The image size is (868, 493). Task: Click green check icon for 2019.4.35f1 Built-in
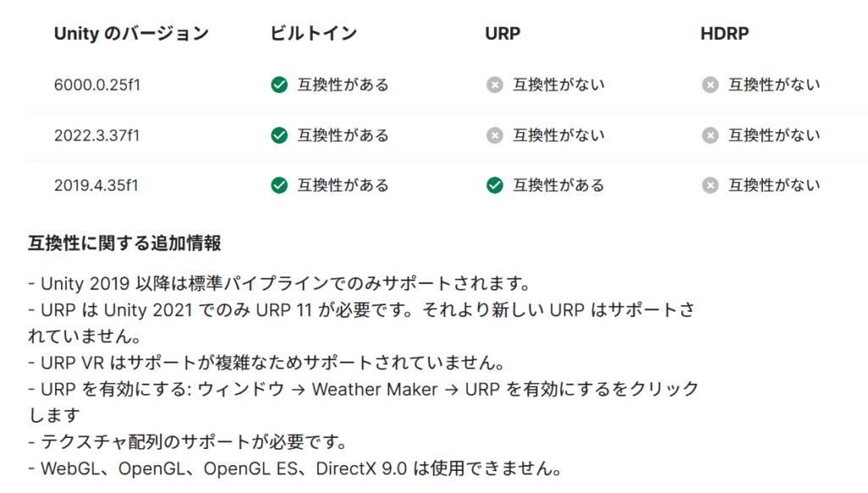(x=279, y=185)
